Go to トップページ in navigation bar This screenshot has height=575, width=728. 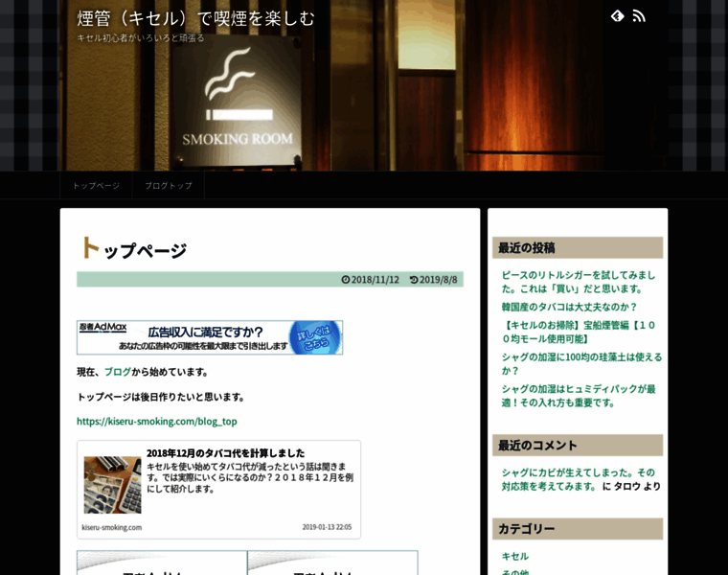click(96, 185)
